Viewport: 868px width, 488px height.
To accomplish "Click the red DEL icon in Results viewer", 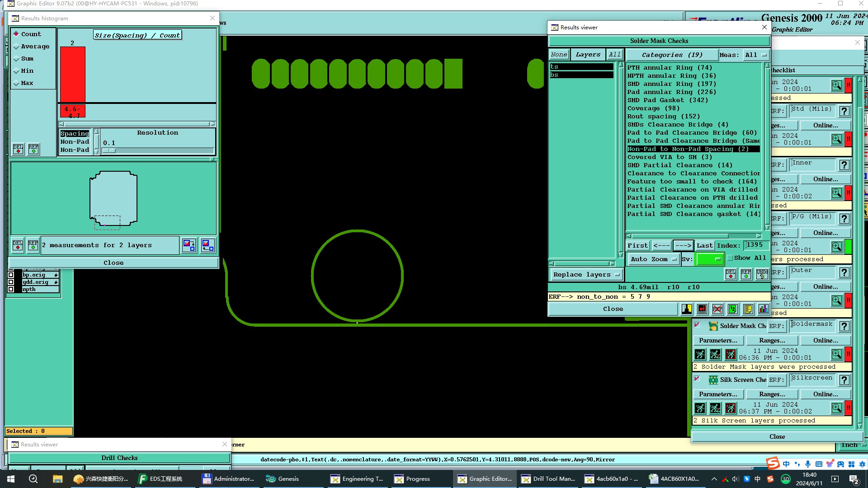I will pos(731,274).
